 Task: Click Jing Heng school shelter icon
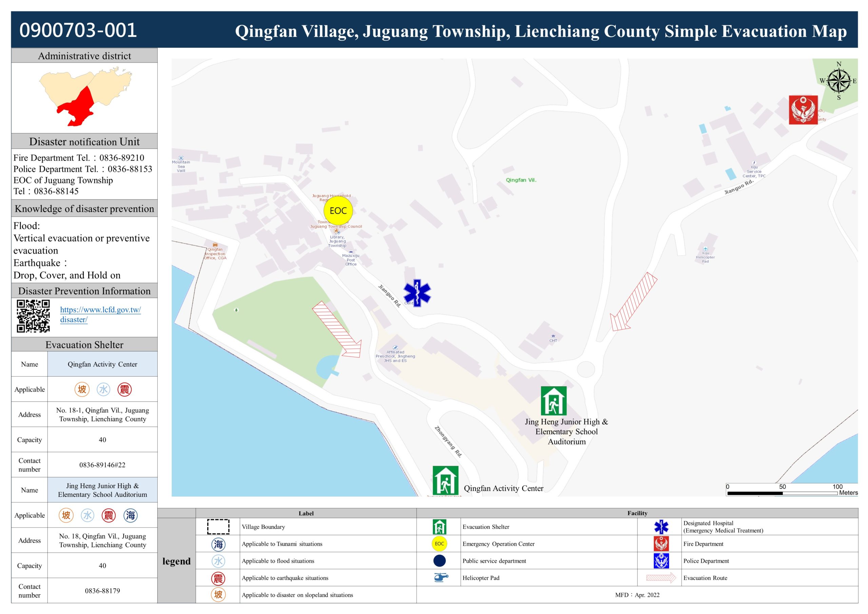pos(553,401)
